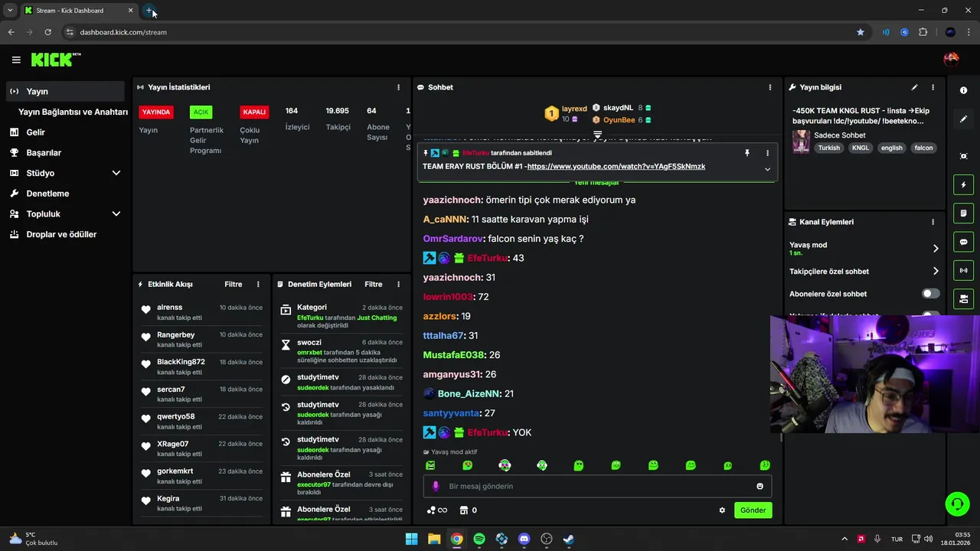
Task: Click the Kick logo
Action: [x=55, y=59]
